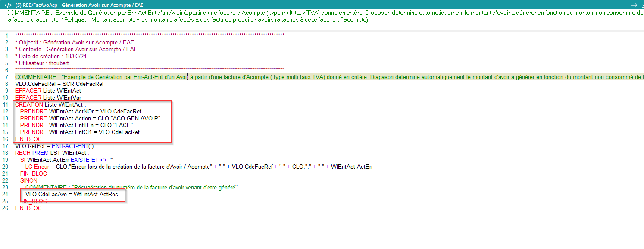Click the code brackets icon in title bar

[8, 5]
